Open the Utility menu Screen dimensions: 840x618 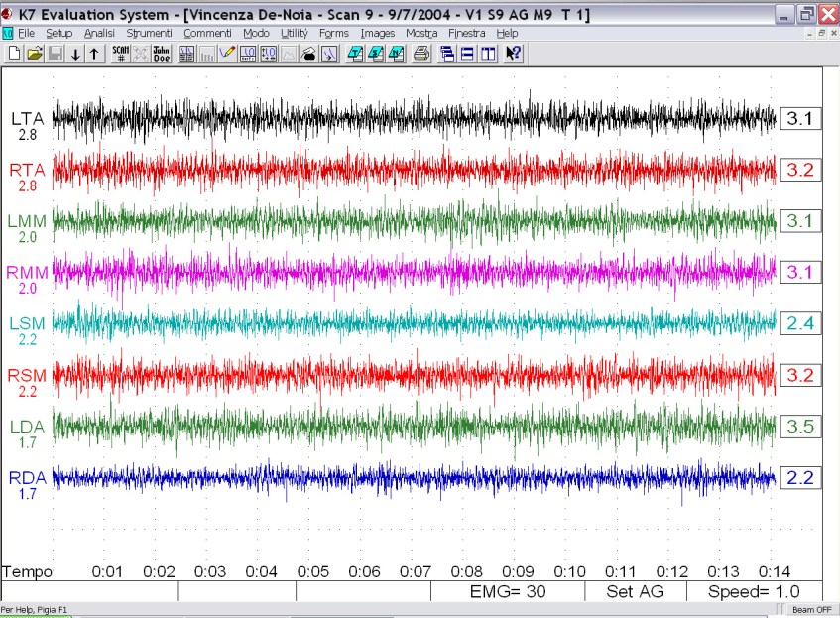[295, 33]
